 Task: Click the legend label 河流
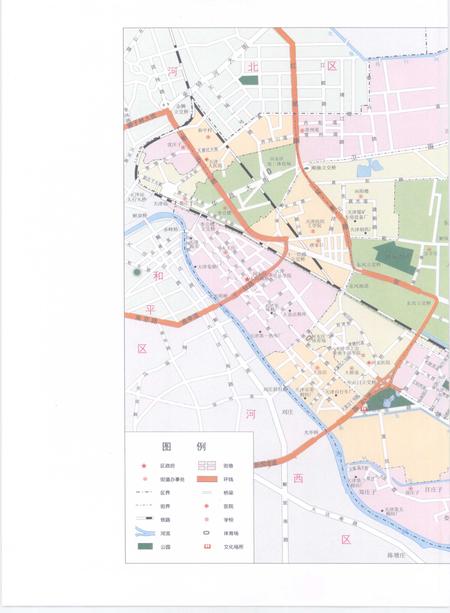(165, 533)
